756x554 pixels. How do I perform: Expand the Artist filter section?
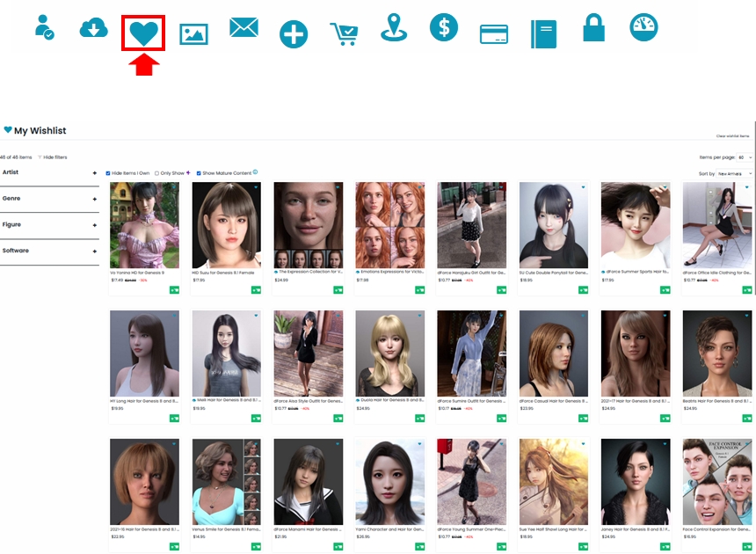[95, 172]
